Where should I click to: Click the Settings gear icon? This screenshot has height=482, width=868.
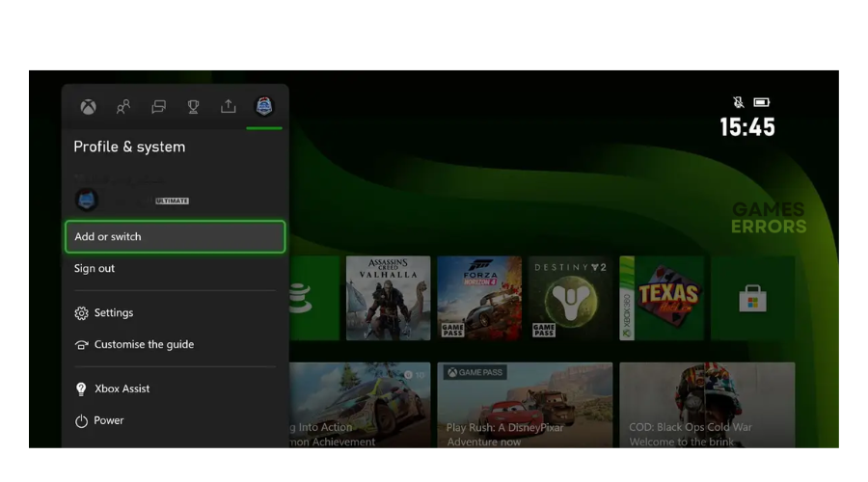pos(81,313)
